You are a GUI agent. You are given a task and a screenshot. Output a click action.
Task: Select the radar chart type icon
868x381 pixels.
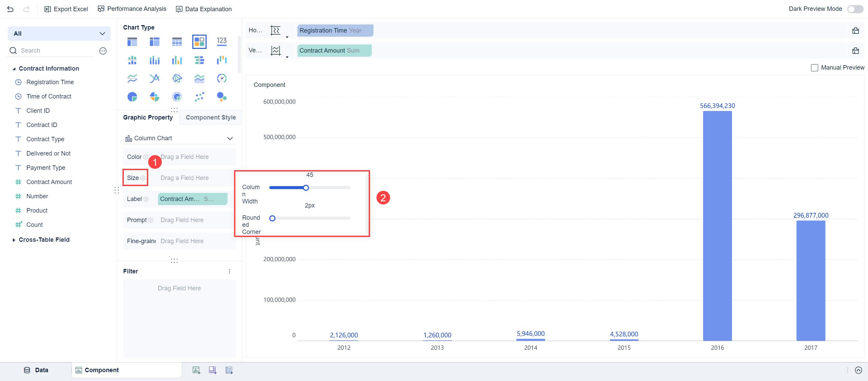177,78
